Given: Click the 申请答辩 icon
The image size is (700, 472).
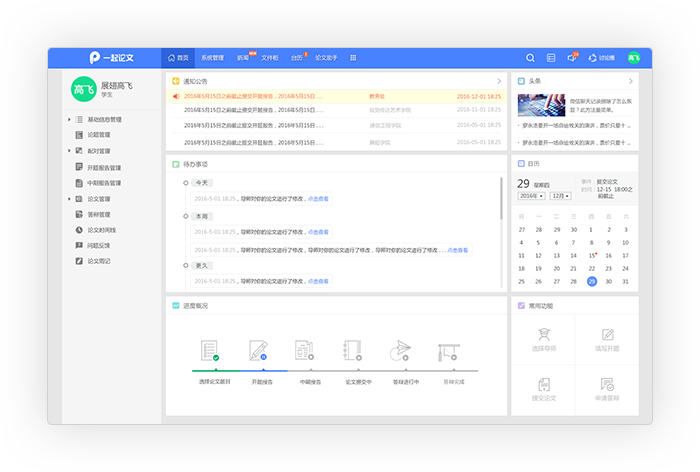Looking at the screenshot, I should click(x=607, y=385).
